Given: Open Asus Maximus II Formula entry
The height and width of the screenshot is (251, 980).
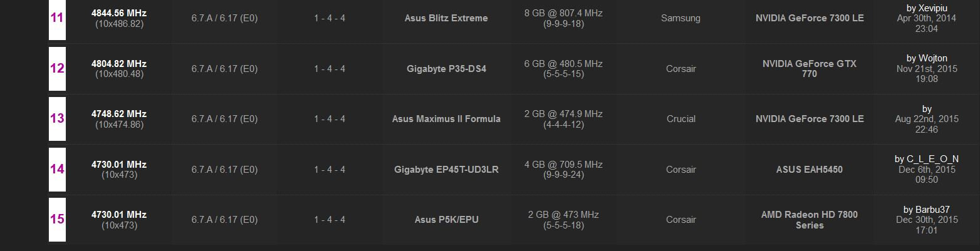Looking at the screenshot, I should click(446, 119).
